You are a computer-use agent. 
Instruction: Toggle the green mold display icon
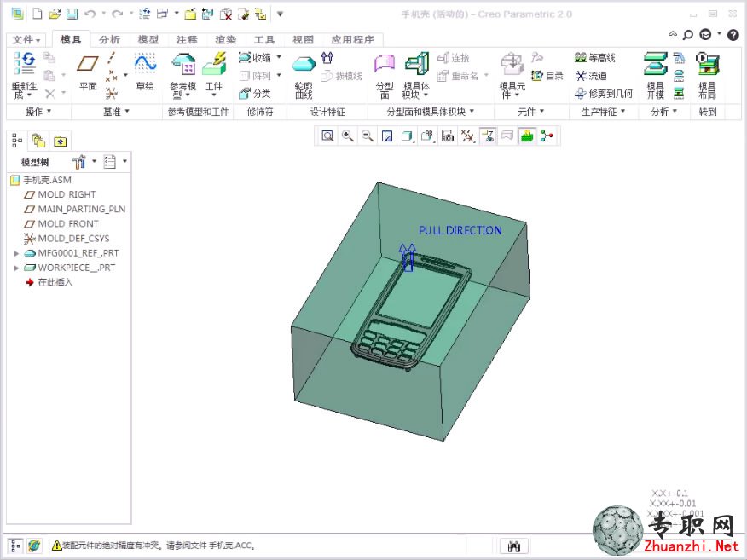527,136
